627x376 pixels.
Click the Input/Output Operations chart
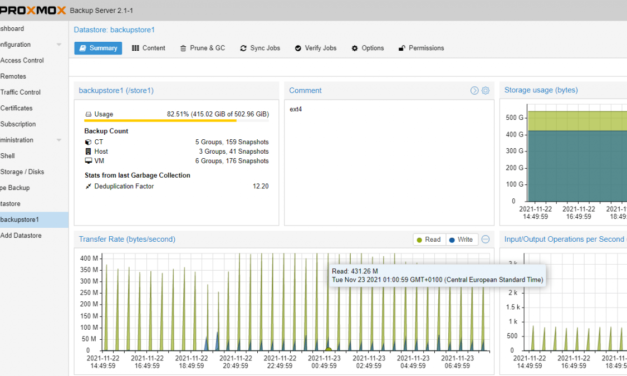(575, 303)
